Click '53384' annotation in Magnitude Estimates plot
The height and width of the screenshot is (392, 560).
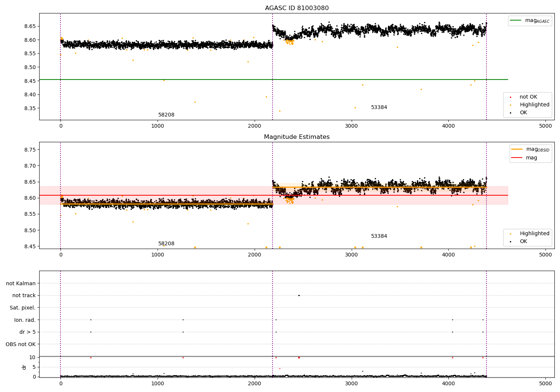pyautogui.click(x=379, y=236)
